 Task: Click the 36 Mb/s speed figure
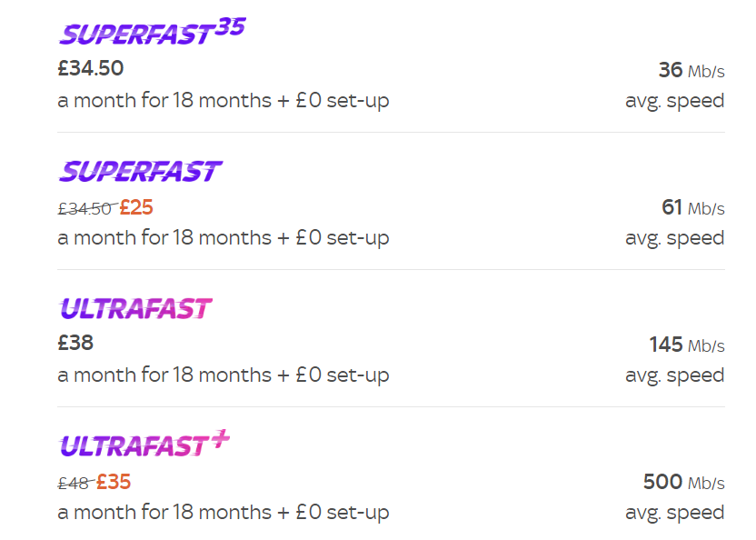point(691,70)
